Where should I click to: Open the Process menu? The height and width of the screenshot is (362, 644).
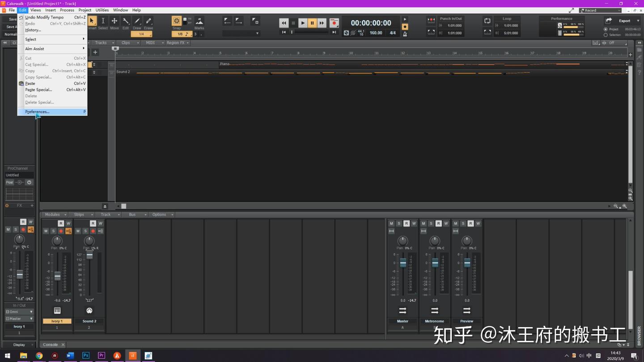(67, 10)
